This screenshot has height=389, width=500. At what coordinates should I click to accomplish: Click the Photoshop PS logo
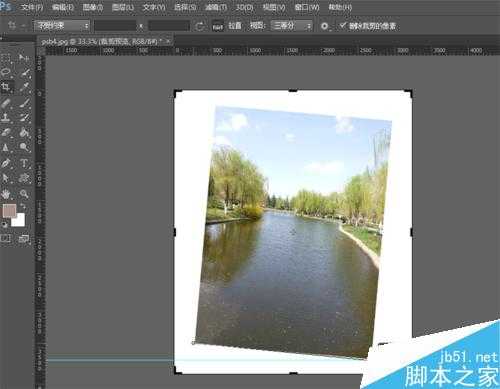pyautogui.click(x=6, y=7)
